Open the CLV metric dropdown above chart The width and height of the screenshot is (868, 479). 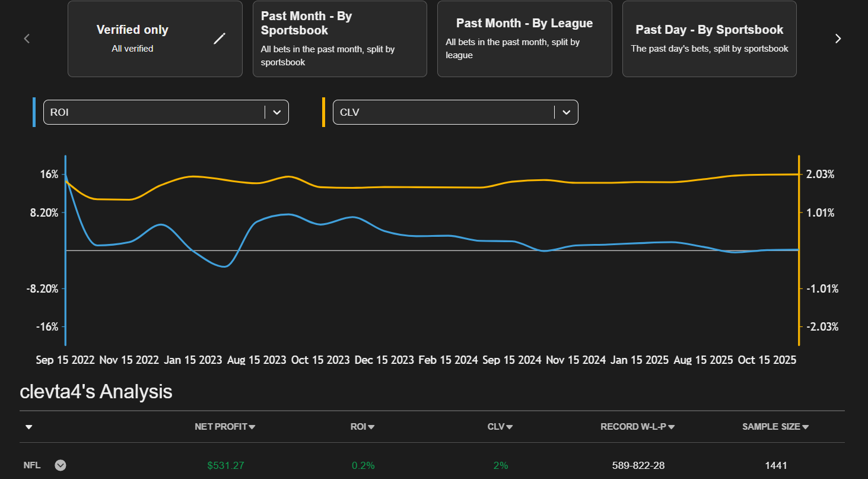pos(566,112)
